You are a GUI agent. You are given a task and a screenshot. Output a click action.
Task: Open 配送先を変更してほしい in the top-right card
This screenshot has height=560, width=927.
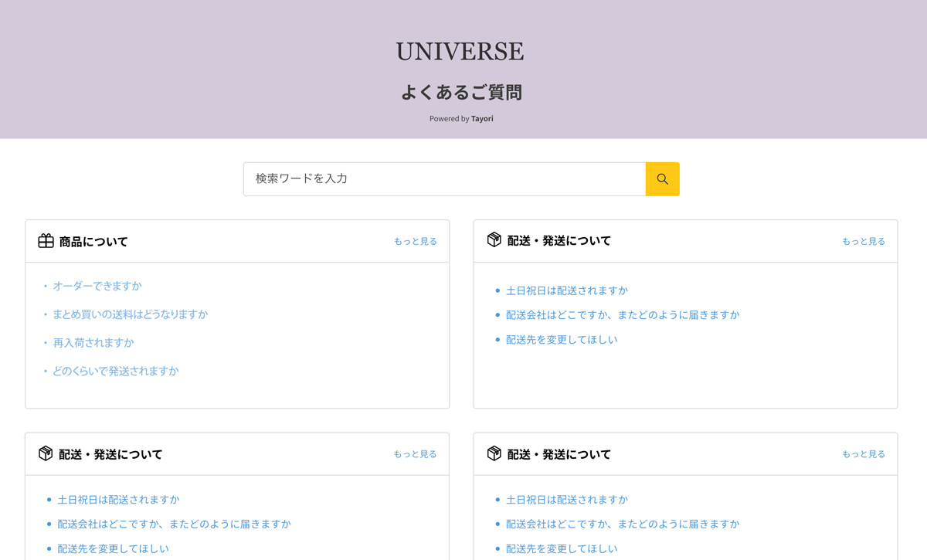[562, 340]
